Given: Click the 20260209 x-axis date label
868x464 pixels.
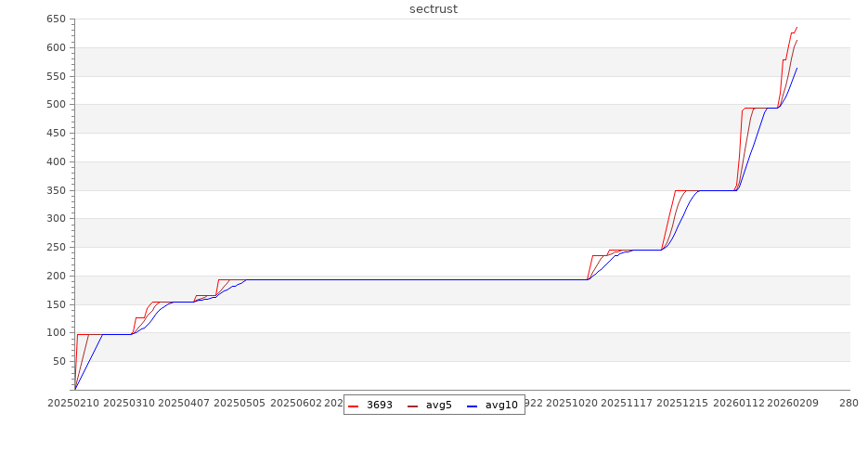Looking at the screenshot, I should click(x=793, y=403).
